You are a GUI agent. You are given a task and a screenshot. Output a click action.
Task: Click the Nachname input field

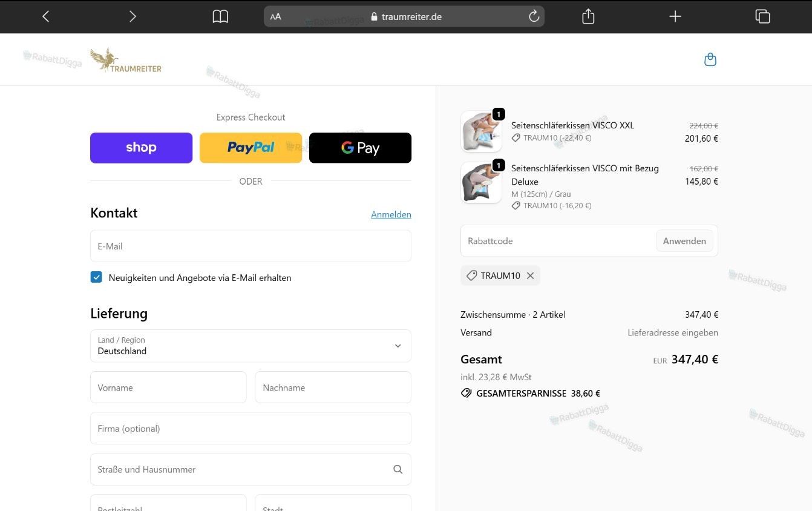tap(333, 387)
